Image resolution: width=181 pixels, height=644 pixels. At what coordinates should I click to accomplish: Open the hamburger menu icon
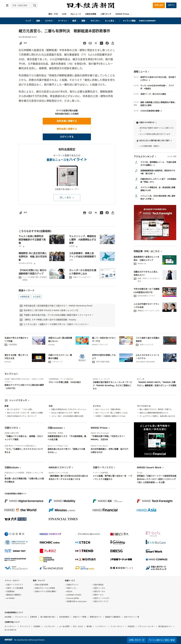(x=7, y=5)
